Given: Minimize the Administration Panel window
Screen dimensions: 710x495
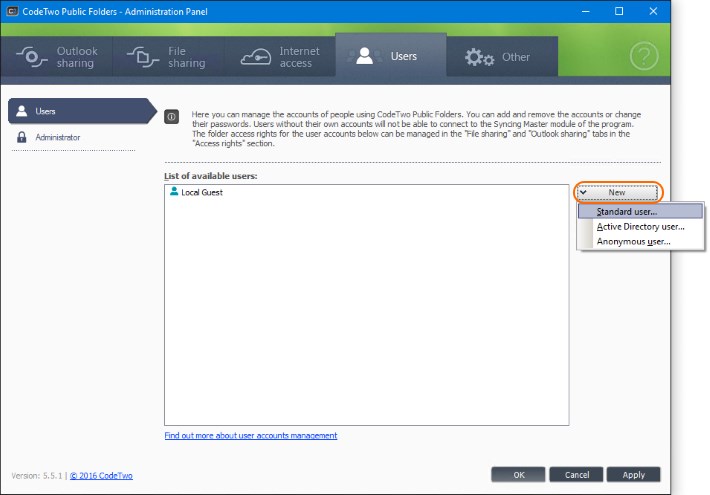Looking at the screenshot, I should point(585,11).
